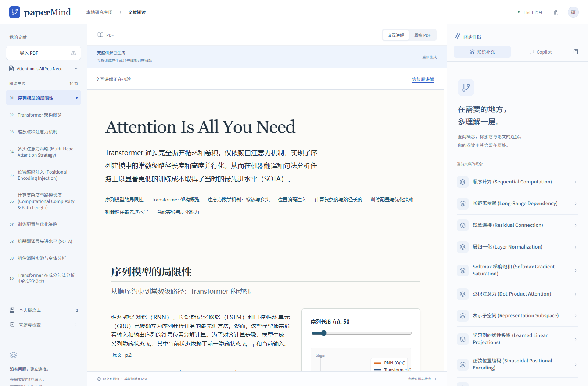The width and height of the screenshot is (588, 386).
Task: Select section 03 缩放点积注意力机制
Action: [43, 132]
